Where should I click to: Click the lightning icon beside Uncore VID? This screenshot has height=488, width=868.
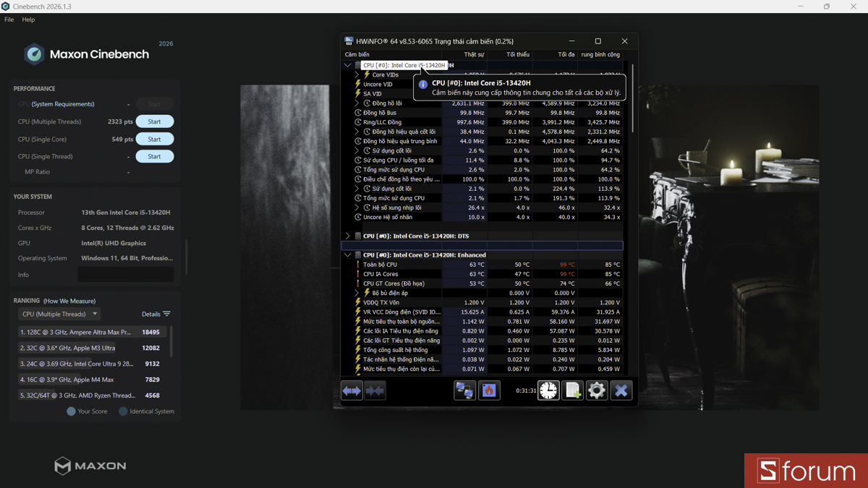pos(357,84)
